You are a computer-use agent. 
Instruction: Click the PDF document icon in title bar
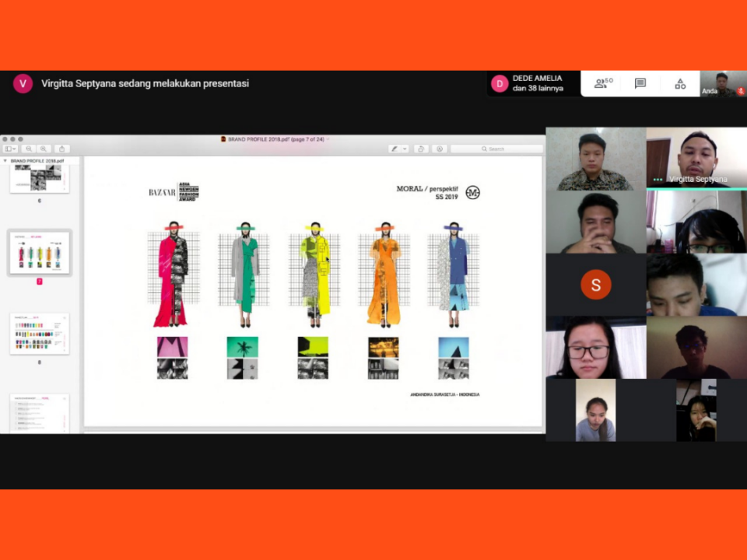[x=223, y=139]
